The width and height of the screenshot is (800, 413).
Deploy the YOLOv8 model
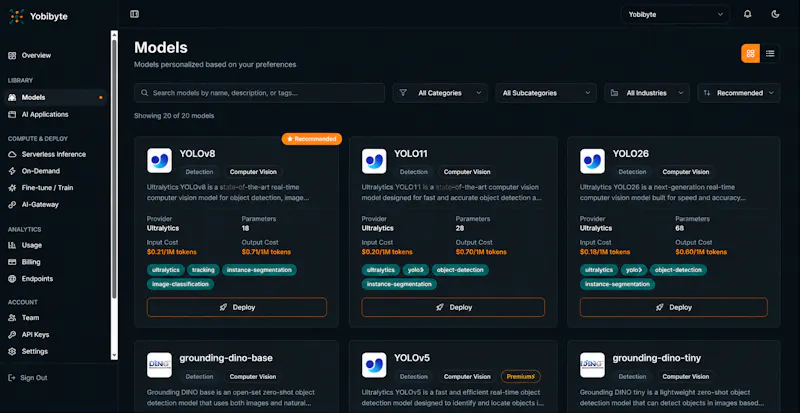(237, 307)
